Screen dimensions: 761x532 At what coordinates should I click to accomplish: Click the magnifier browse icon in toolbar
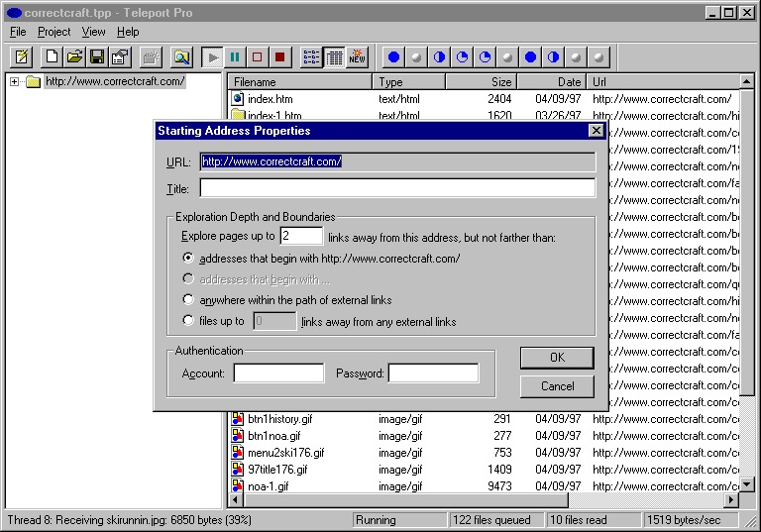[x=180, y=57]
